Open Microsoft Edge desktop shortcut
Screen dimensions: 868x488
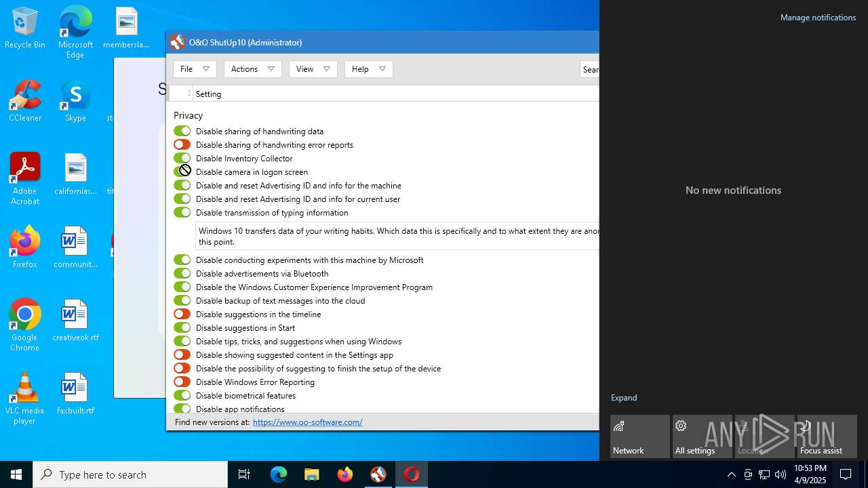pos(75,33)
